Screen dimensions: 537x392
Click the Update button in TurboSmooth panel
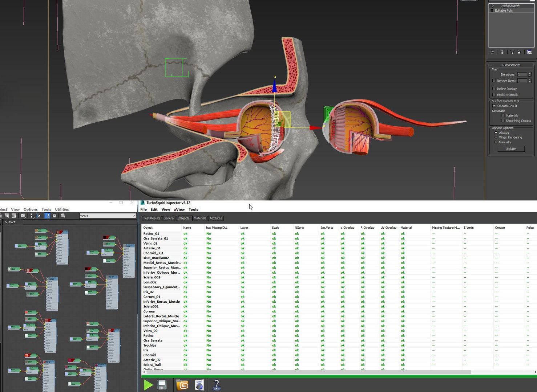510,149
